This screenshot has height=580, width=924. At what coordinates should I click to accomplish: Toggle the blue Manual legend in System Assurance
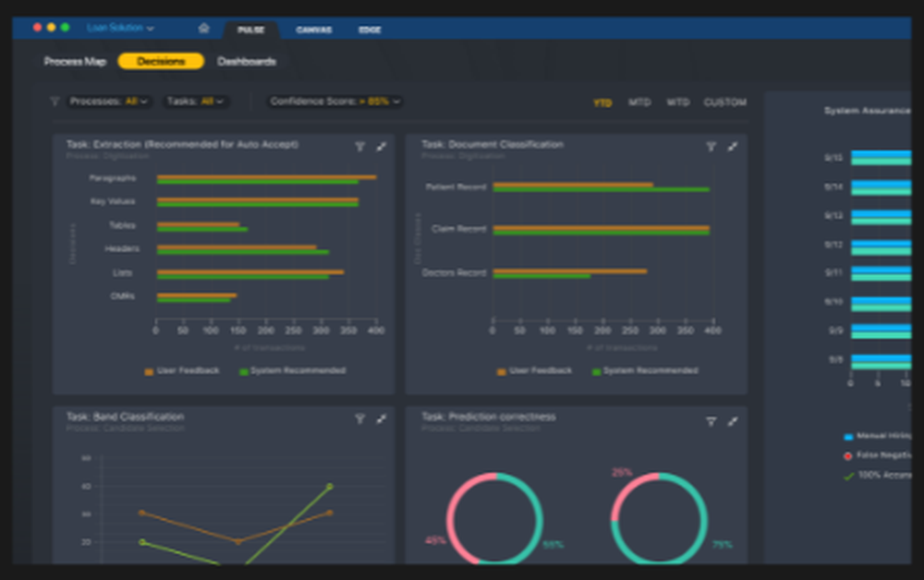[878, 436]
